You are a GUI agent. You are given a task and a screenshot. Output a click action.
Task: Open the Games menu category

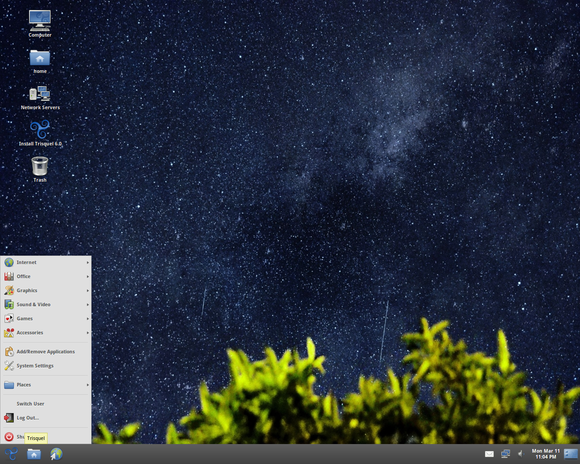pos(46,319)
